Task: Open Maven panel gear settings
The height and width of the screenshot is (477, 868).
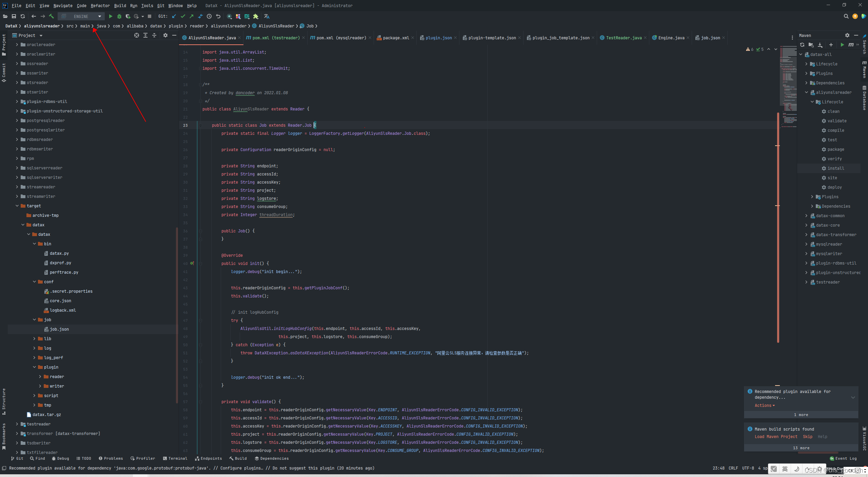Action: (847, 35)
